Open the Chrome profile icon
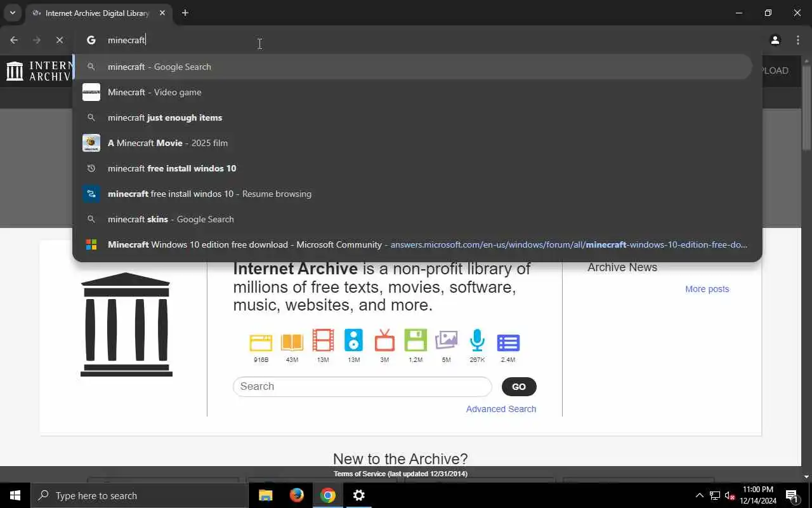The image size is (812, 508). click(x=775, y=40)
